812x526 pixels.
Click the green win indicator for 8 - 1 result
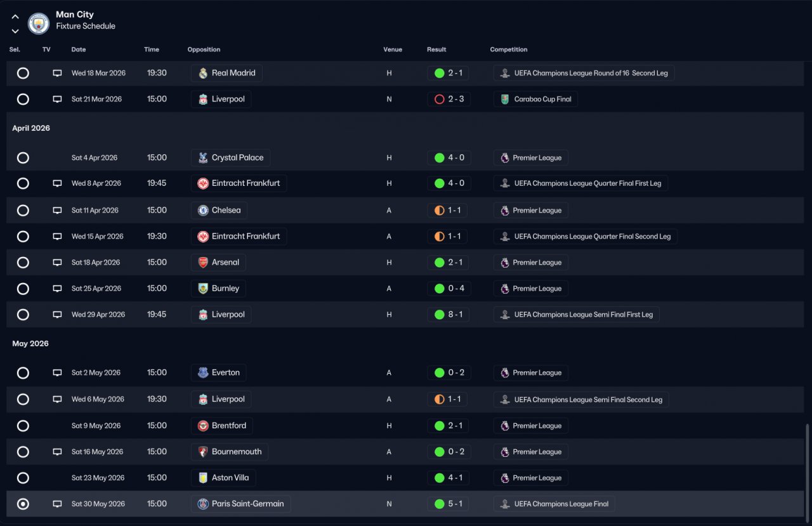pyautogui.click(x=439, y=315)
